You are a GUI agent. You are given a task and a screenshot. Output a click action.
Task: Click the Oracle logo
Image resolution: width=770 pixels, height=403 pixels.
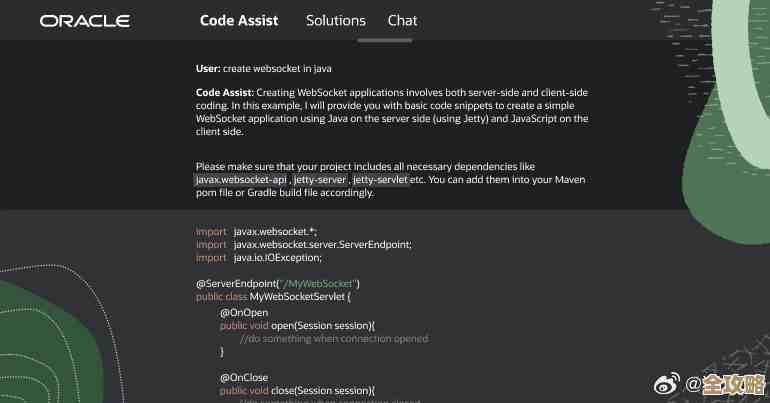point(84,21)
